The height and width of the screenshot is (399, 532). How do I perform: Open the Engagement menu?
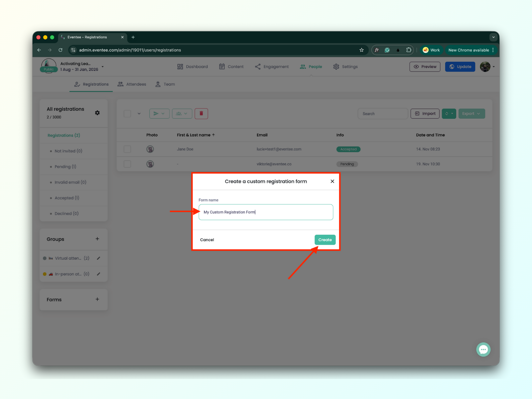click(272, 67)
